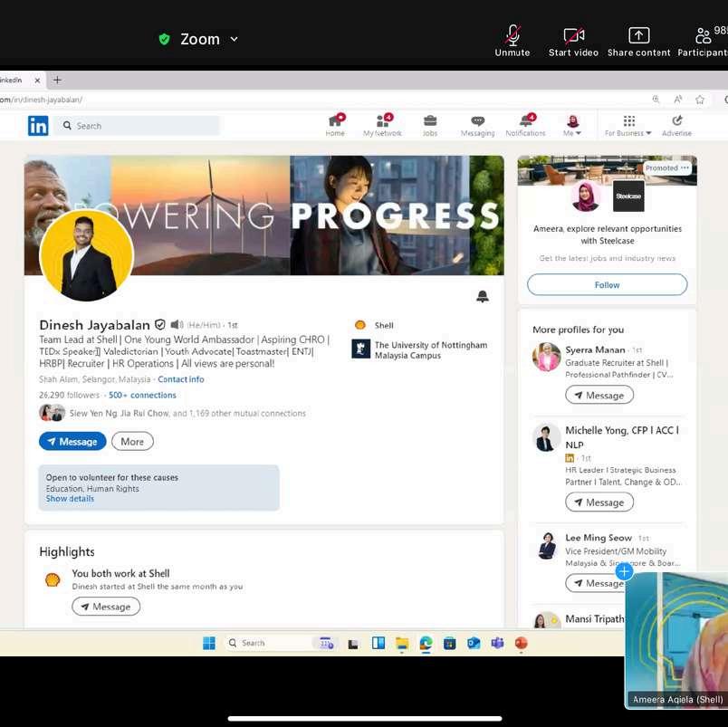
Task: Open Microsoft Teams from taskbar
Action: coord(497,644)
